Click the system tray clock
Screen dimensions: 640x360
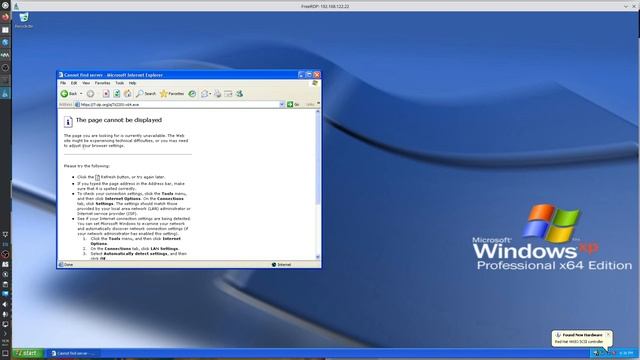point(626,353)
